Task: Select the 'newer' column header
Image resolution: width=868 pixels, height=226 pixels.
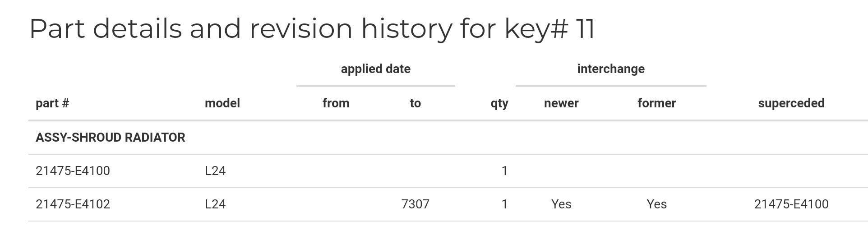Action: point(561,103)
